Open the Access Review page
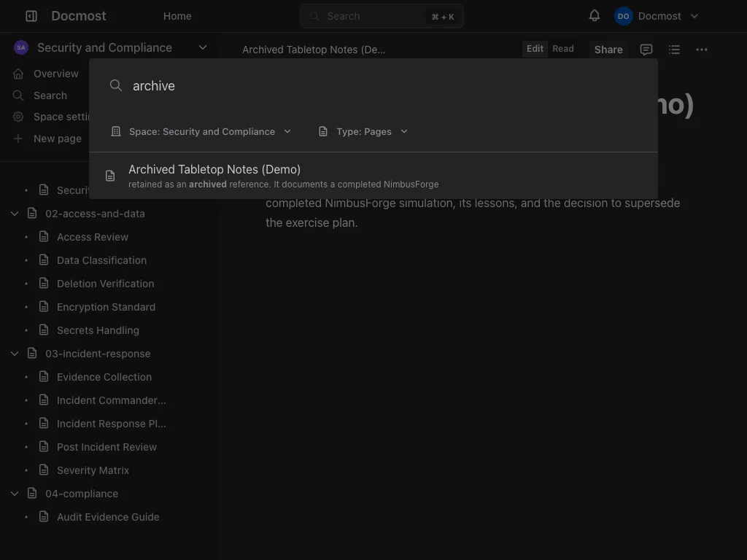 tap(93, 237)
